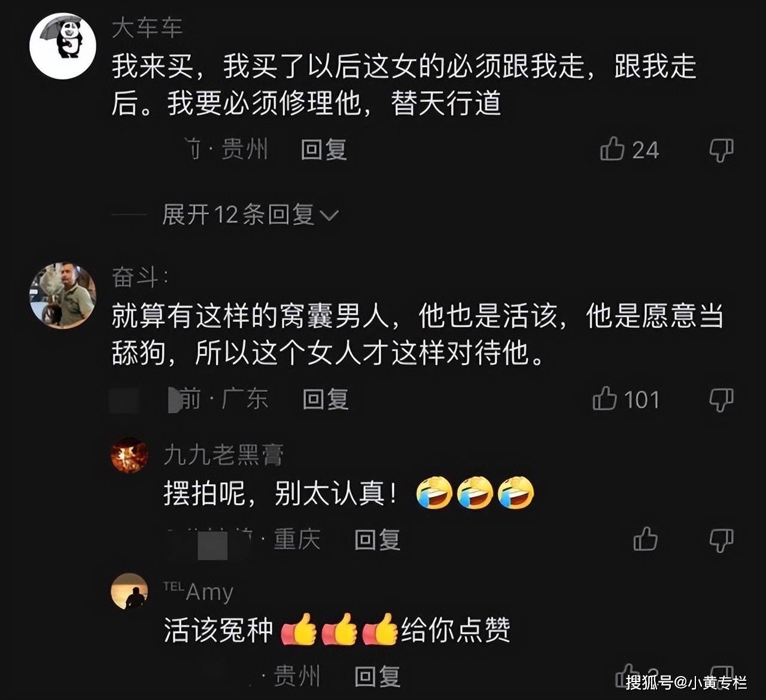Expand the 12 replies under 大车车's comment

coord(250,214)
